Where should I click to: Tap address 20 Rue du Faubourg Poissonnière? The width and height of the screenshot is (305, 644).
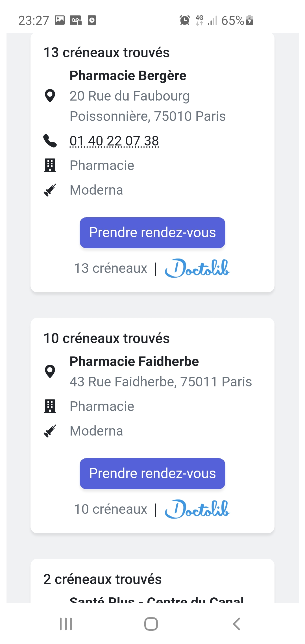[147, 106]
